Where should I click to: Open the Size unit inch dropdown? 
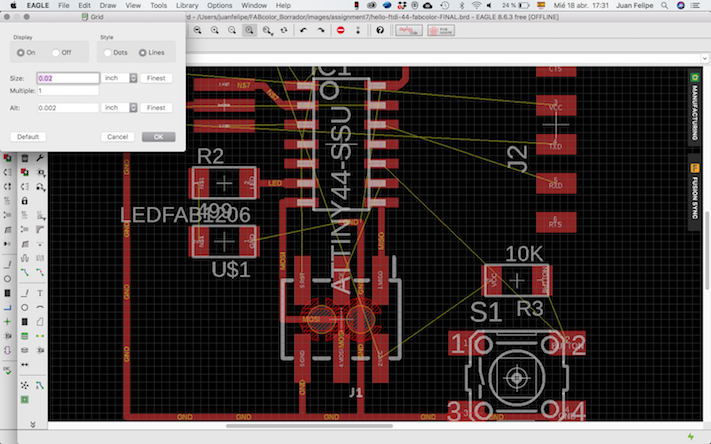[118, 78]
